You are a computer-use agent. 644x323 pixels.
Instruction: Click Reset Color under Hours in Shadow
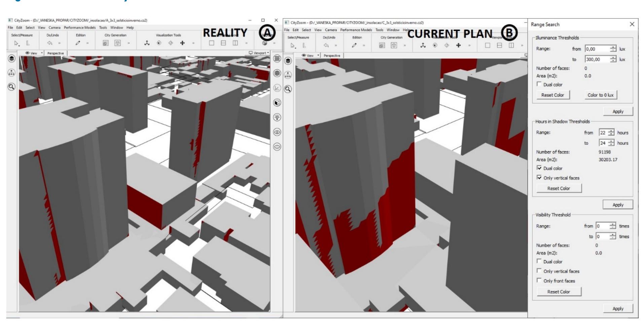coord(559,188)
